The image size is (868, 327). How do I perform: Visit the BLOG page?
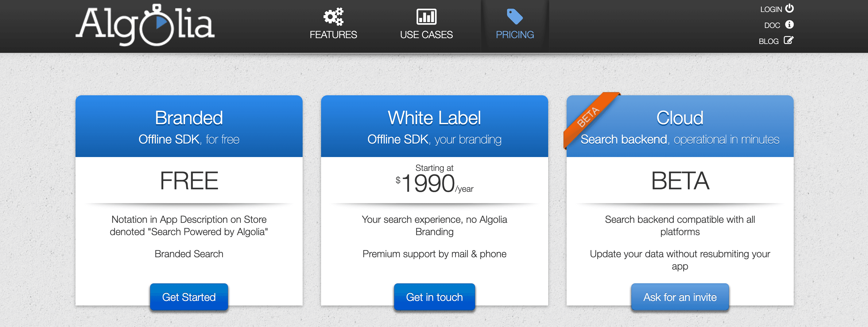coord(769,41)
